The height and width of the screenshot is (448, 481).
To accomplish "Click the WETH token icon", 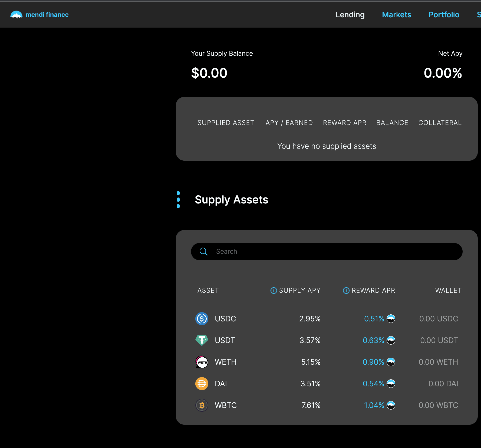I will tap(202, 362).
